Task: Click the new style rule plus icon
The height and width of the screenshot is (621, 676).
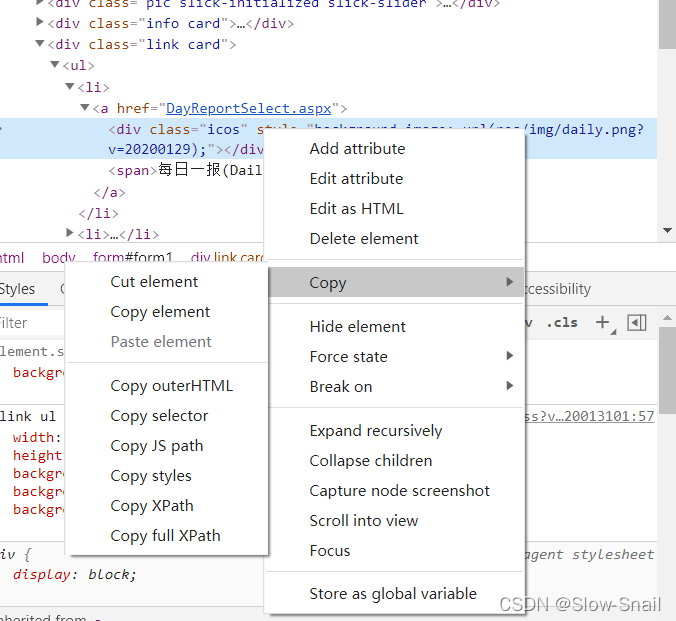Action: pos(603,322)
